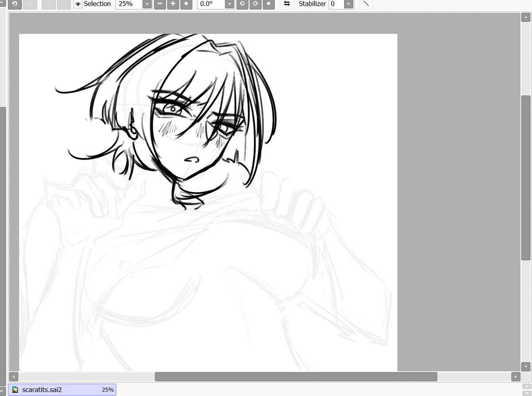Select the straight line drawing mode

(366, 4)
